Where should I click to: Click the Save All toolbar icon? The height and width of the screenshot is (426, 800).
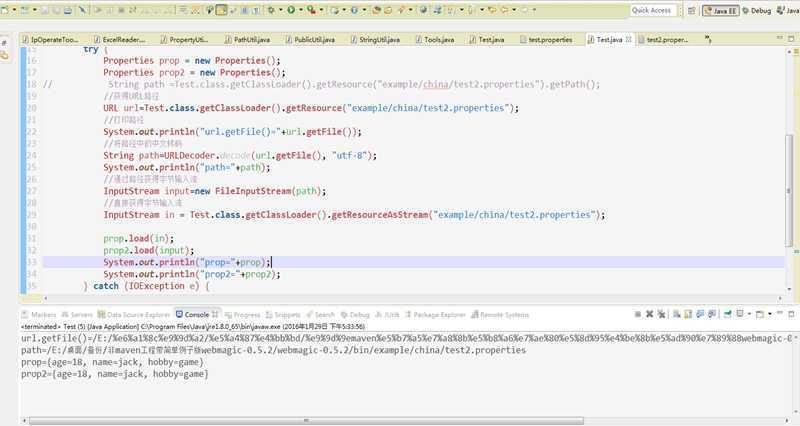56,10
